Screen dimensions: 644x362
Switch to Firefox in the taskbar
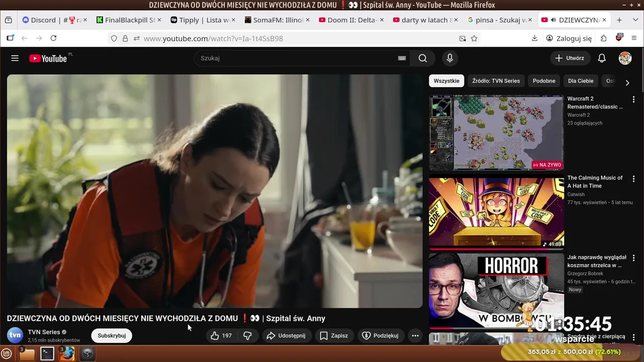pyautogui.click(x=67, y=354)
